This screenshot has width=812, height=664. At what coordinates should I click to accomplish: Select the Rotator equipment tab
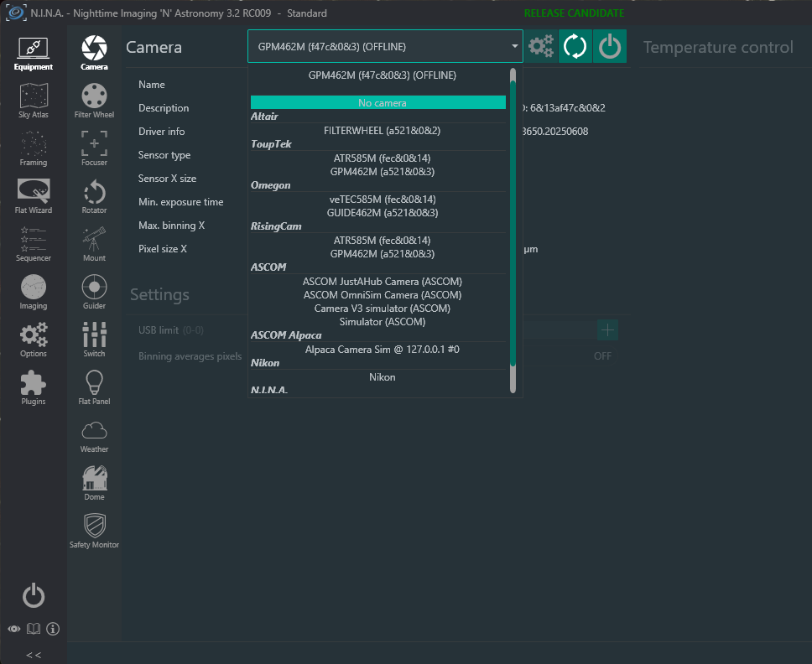(x=94, y=197)
